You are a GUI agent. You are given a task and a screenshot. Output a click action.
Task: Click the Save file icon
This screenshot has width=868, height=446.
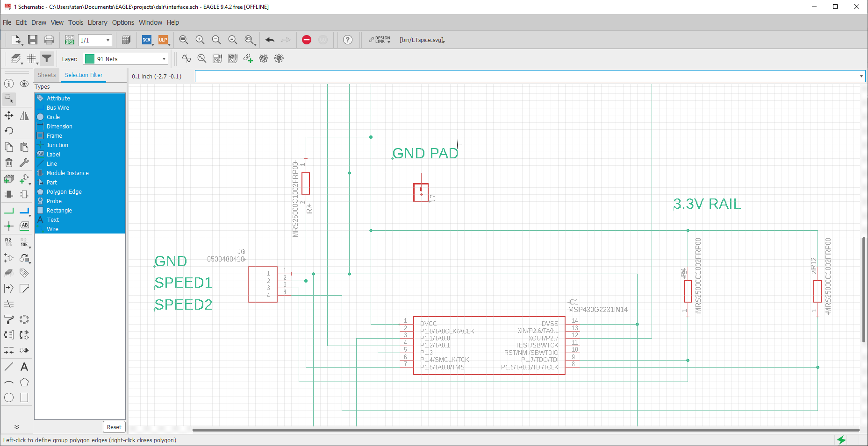coord(33,40)
